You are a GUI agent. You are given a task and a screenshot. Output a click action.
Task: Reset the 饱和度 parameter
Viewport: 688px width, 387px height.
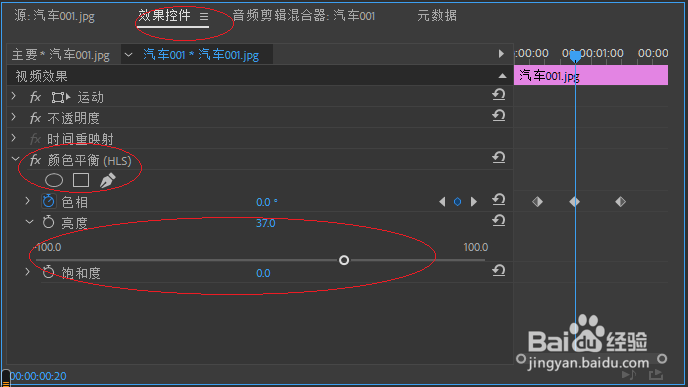pyautogui.click(x=498, y=271)
